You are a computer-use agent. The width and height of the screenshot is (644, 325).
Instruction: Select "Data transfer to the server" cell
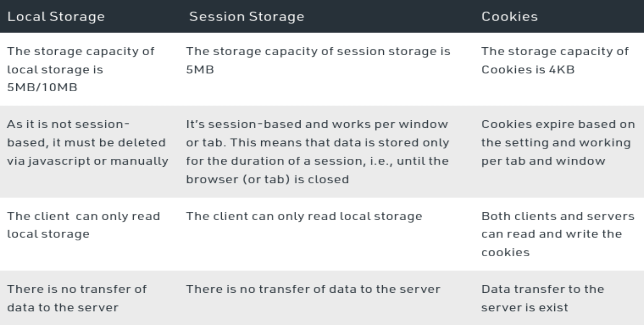point(543,298)
